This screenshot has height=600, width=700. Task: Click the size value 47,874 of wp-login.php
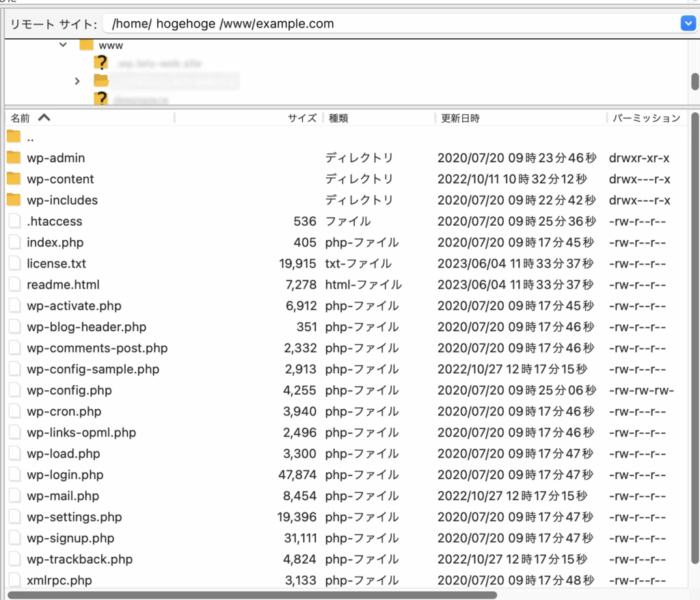pos(297,475)
